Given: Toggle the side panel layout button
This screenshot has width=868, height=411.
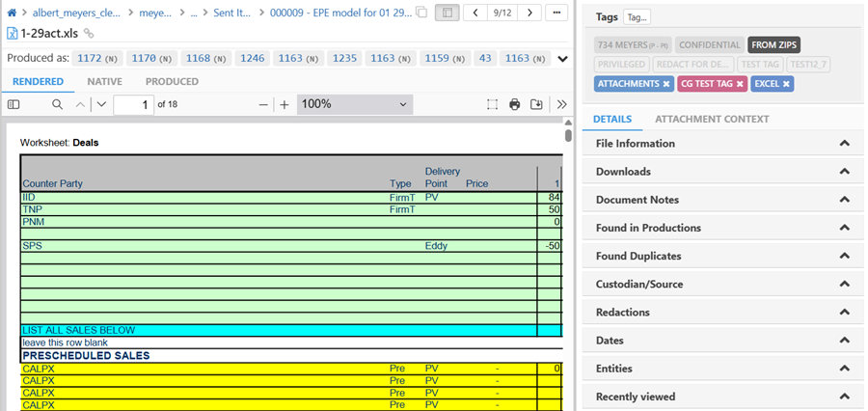Looking at the screenshot, I should [448, 13].
